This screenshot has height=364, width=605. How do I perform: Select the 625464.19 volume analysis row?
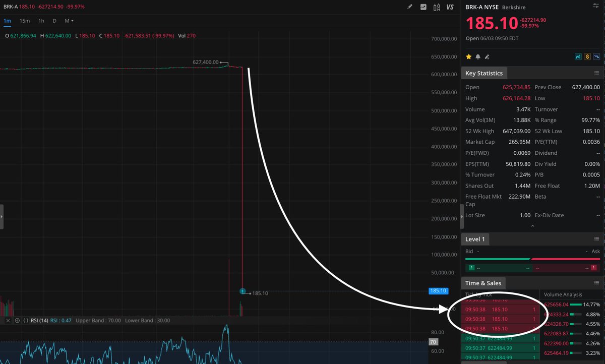point(572,353)
